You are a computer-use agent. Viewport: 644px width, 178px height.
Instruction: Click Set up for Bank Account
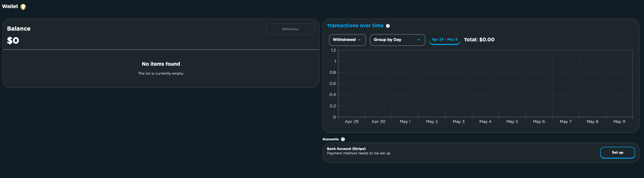click(617, 153)
